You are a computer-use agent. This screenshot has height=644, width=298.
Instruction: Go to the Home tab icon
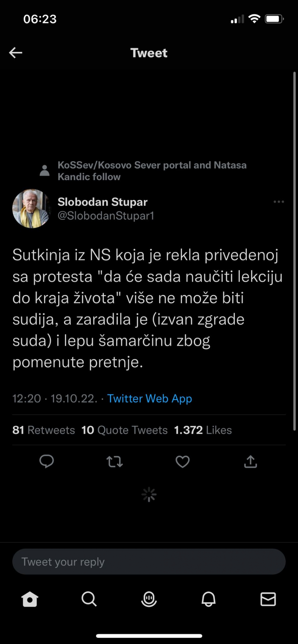[x=30, y=599]
